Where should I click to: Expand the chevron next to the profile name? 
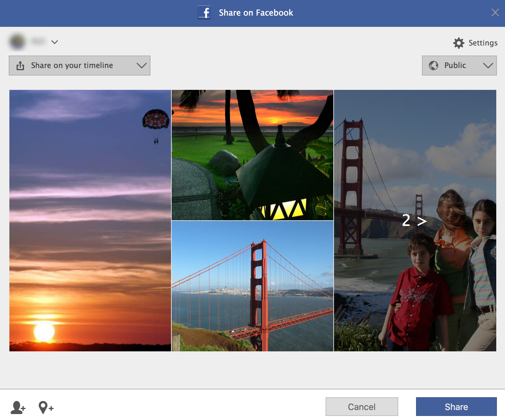[55, 42]
